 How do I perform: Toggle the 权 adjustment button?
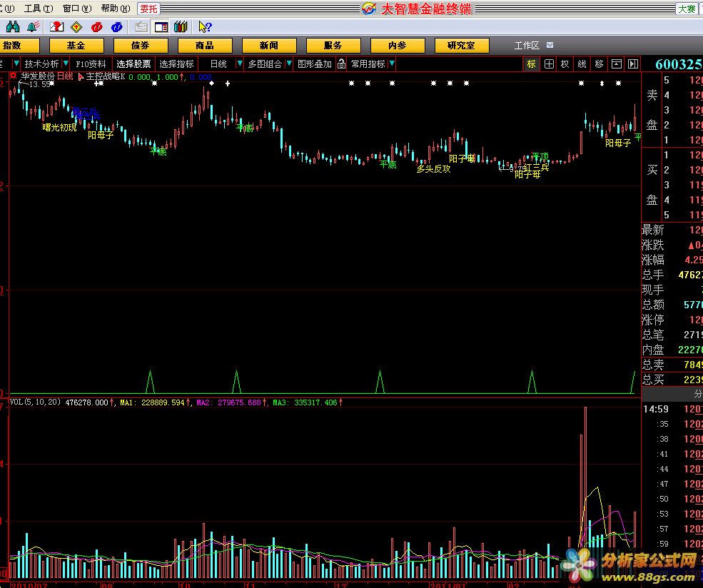click(x=565, y=64)
